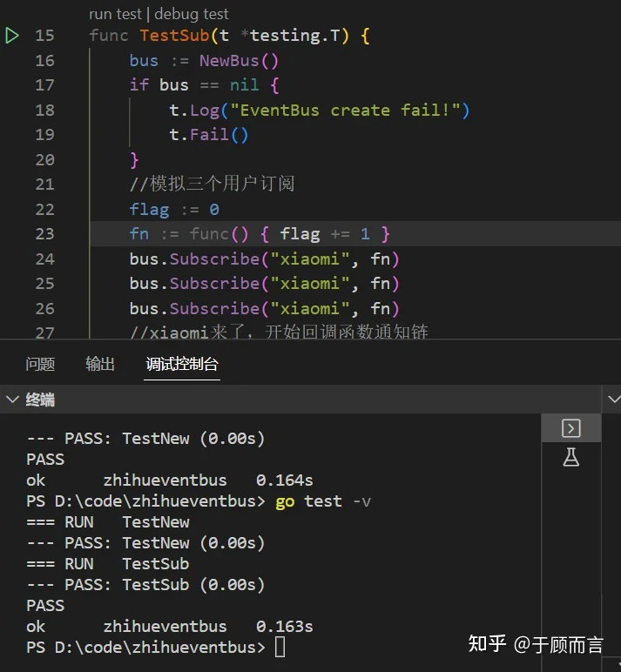Click the TestSub function name on line 15
Screen dimensions: 621x672
coord(174,36)
